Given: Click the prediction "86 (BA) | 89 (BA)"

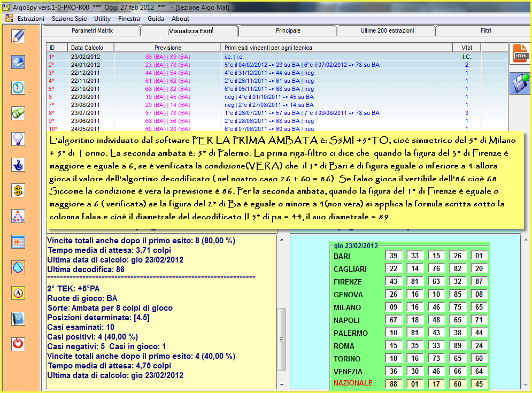Looking at the screenshot, I should (x=167, y=57).
